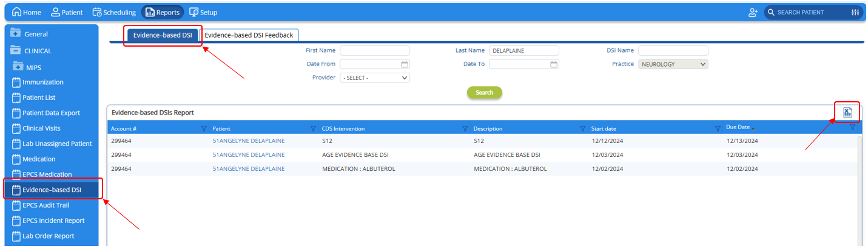Image resolution: width=868 pixels, height=249 pixels.
Task: Open the Practice dropdown
Action: [673, 64]
